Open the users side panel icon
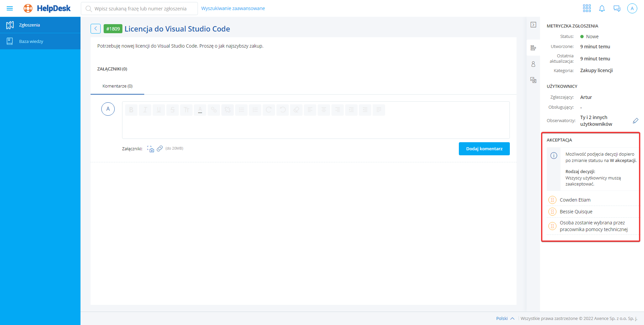This screenshot has width=644, height=325. pos(533,64)
